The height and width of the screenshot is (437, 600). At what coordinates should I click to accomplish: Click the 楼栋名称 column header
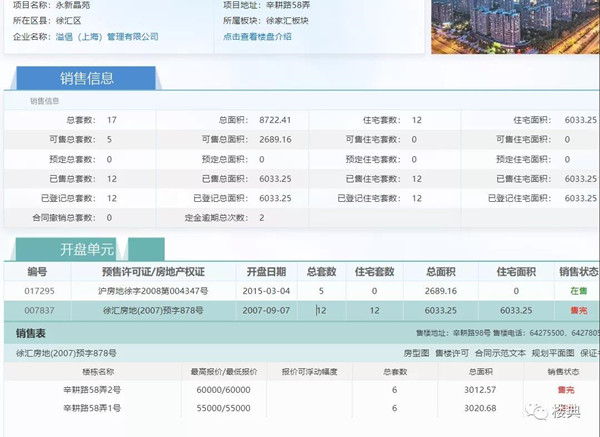point(98,372)
